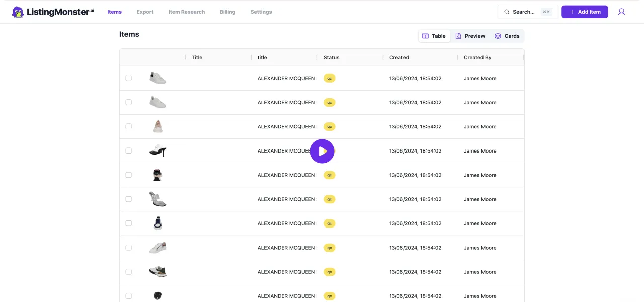Open the Item Research tab

[187, 12]
